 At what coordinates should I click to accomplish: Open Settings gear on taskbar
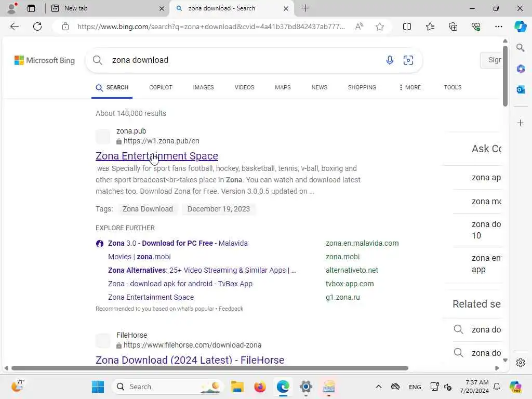(x=305, y=387)
